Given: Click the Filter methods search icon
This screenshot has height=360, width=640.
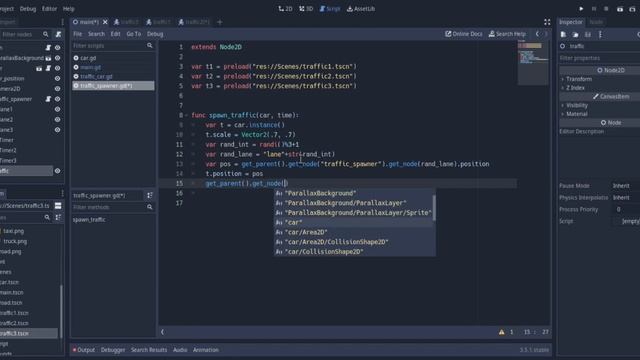Looking at the screenshot, I should pyautogui.click(x=150, y=207).
